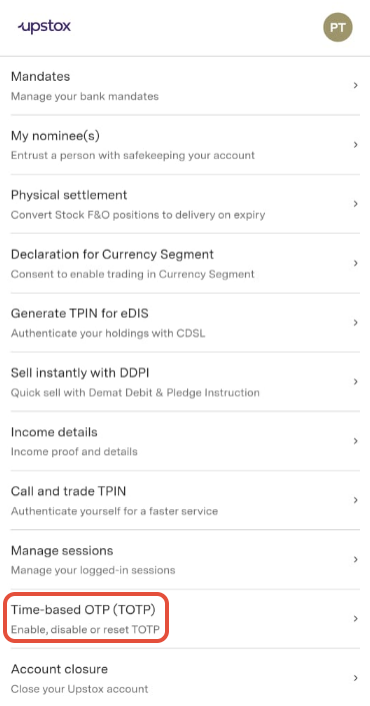The image size is (370, 706).
Task: Click the chevron beside Declaration for Currency Segment
Action: (356, 263)
